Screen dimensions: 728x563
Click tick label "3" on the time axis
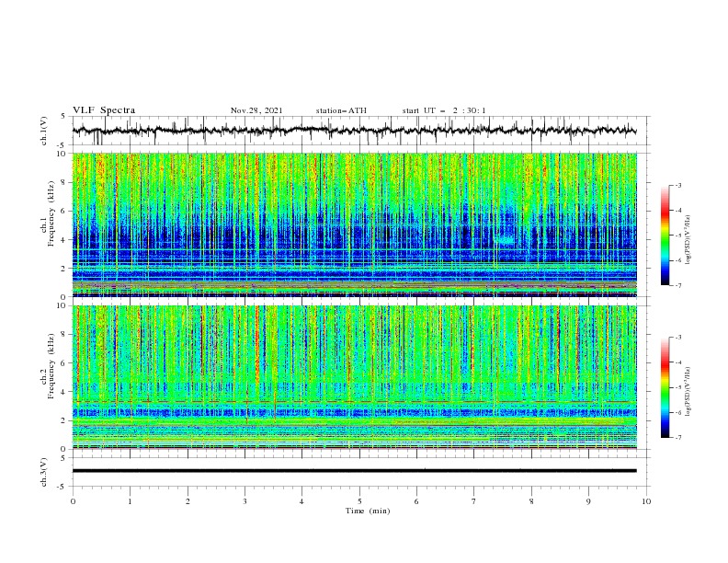pyautogui.click(x=245, y=501)
